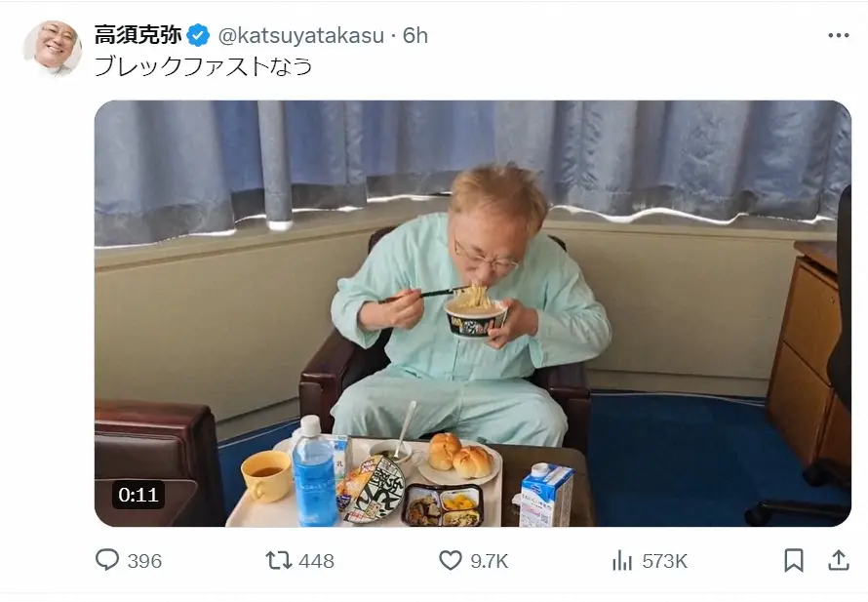The width and height of the screenshot is (868, 602).
Task: Click the white milk carton in the video
Action: pos(545,495)
